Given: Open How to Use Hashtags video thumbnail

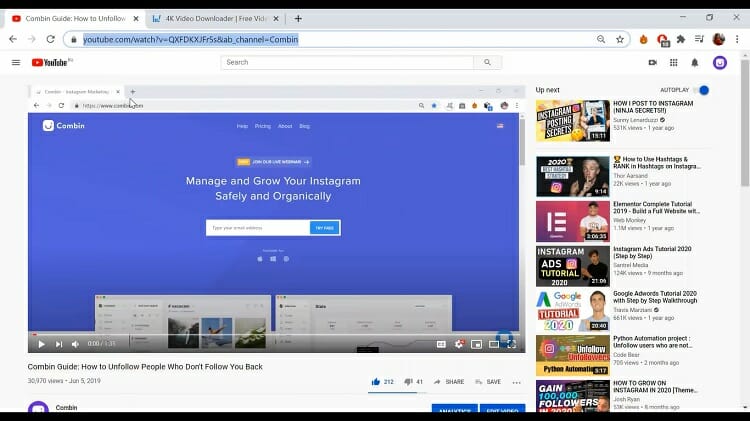Looking at the screenshot, I should tap(573, 177).
